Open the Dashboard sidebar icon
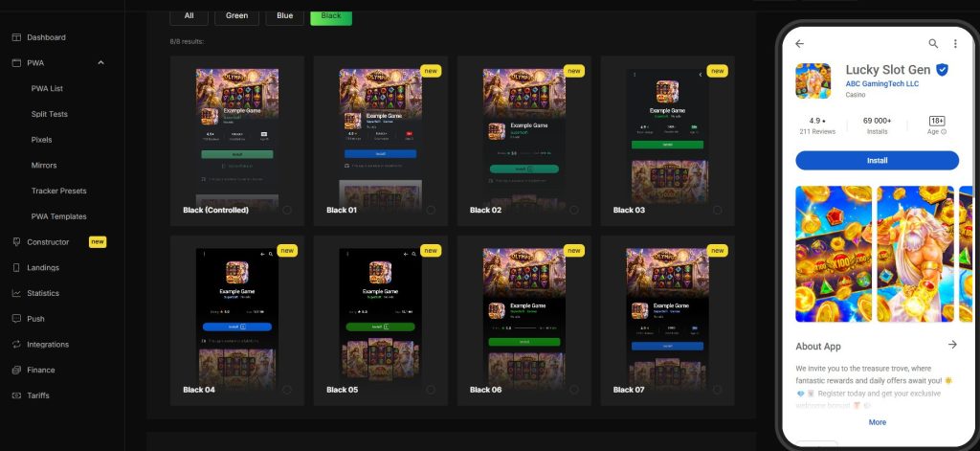 tap(17, 37)
